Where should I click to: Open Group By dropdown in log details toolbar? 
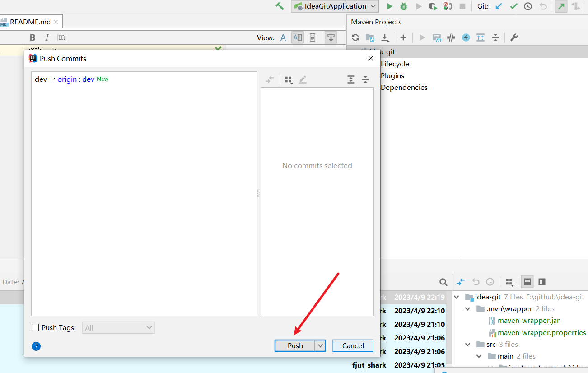[x=509, y=282]
